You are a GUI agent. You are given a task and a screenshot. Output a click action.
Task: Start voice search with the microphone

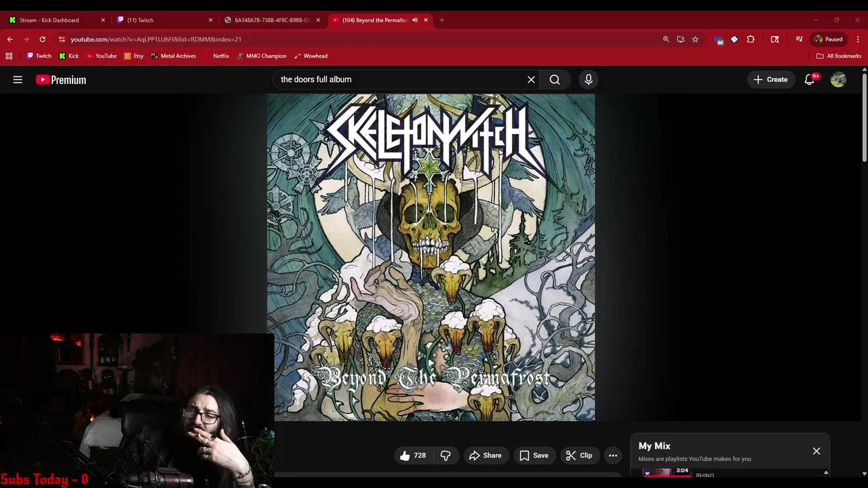(589, 80)
